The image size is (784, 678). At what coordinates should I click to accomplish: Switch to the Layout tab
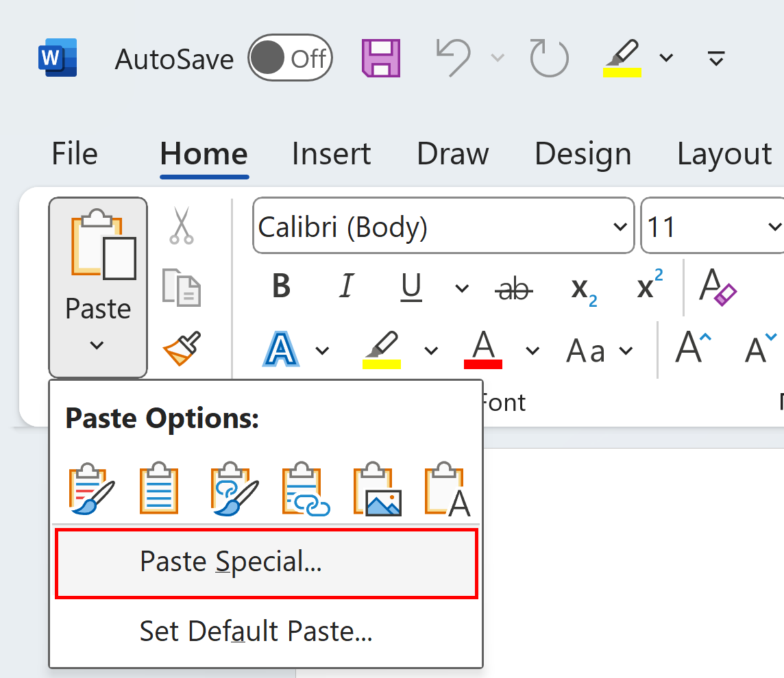[x=724, y=153]
